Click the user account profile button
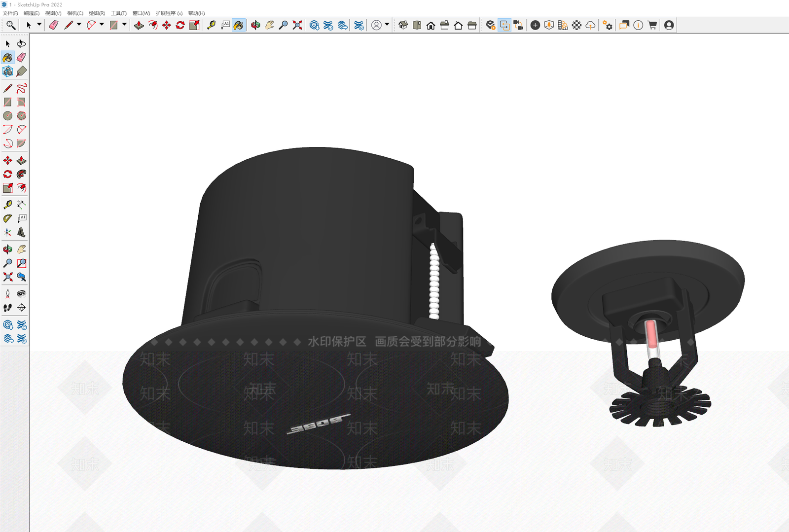This screenshot has height=532, width=789. tap(669, 25)
